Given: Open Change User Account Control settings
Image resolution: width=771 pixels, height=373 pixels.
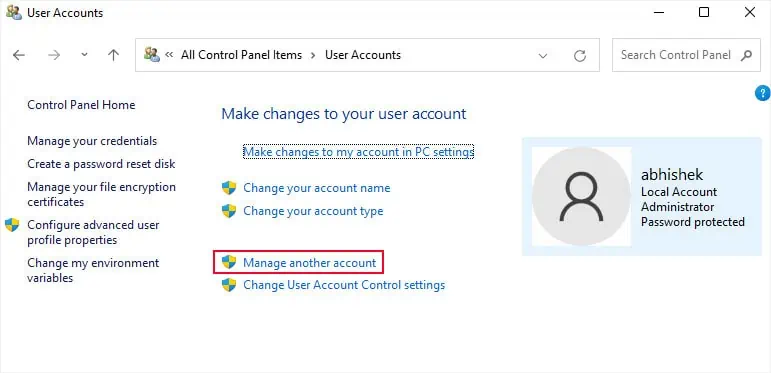Looking at the screenshot, I should (344, 285).
